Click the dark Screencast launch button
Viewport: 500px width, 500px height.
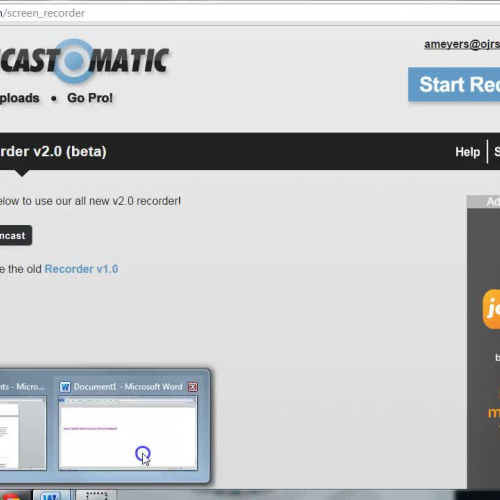pos(16,235)
